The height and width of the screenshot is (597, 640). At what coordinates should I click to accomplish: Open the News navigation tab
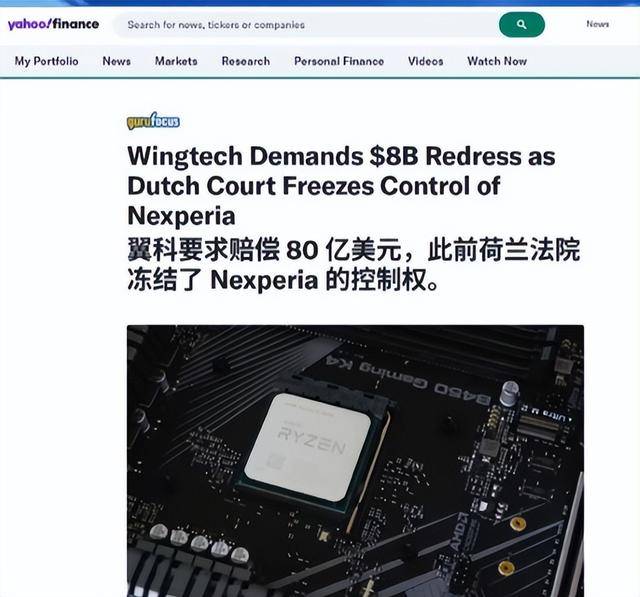[117, 61]
